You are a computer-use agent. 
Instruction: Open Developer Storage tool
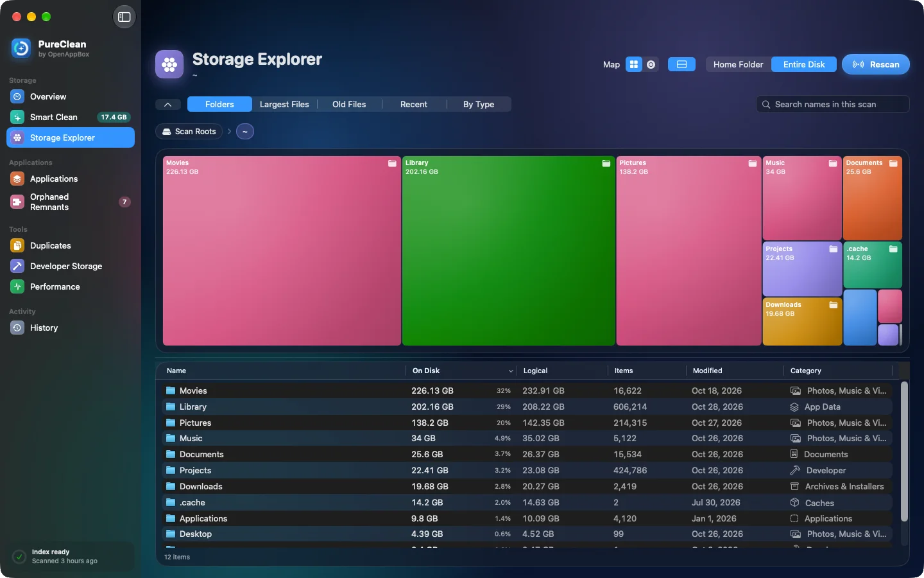pos(71,266)
